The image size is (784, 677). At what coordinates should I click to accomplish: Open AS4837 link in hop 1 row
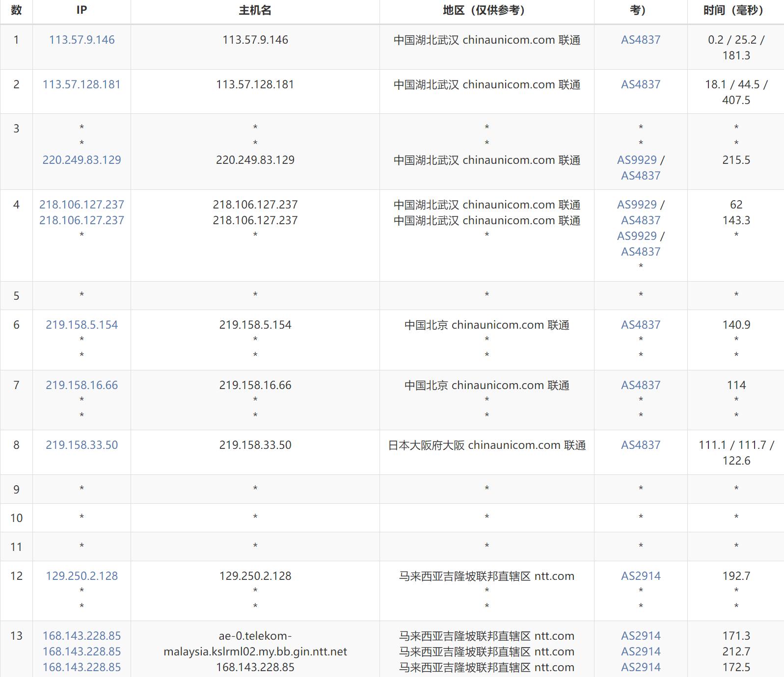pyautogui.click(x=641, y=40)
